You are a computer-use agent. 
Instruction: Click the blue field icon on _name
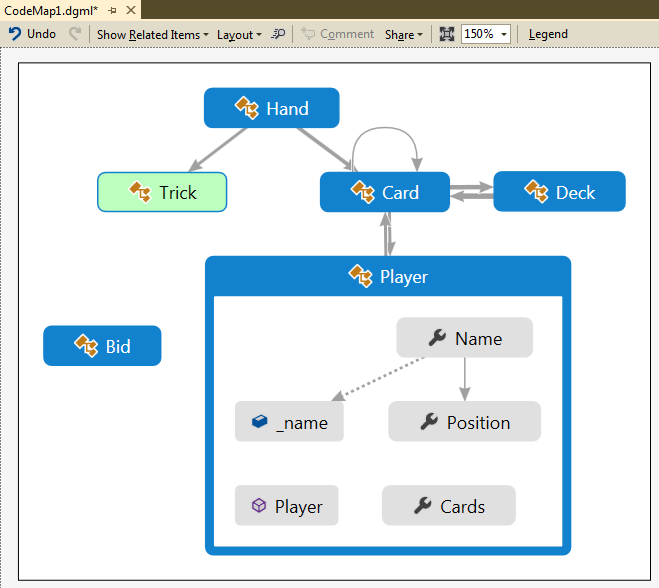click(x=259, y=421)
